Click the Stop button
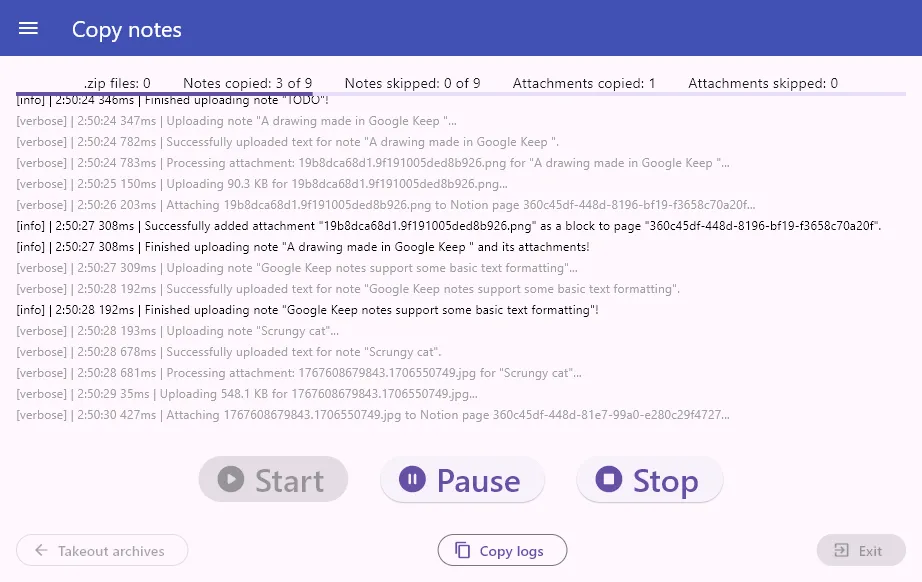The image size is (922, 582). [650, 480]
